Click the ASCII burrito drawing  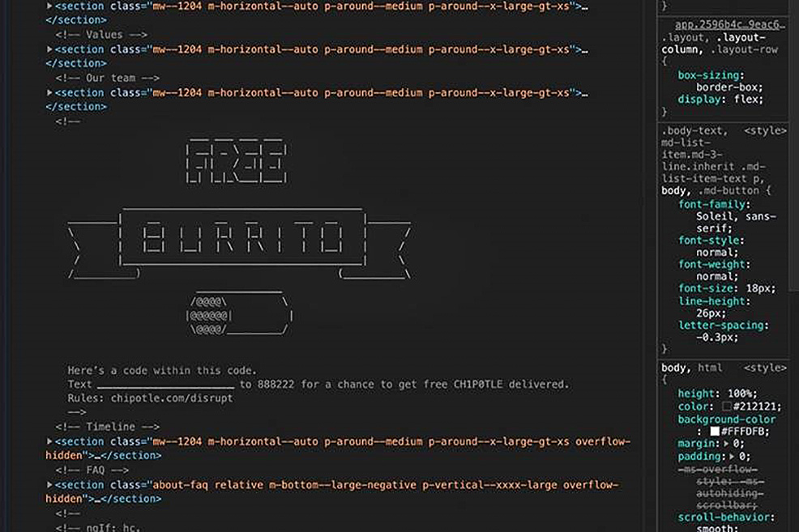[240, 313]
